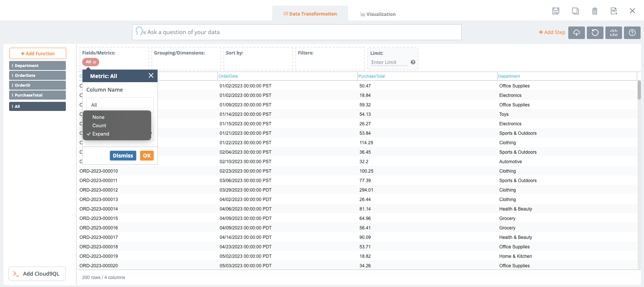Click the Add Function button

click(x=38, y=53)
